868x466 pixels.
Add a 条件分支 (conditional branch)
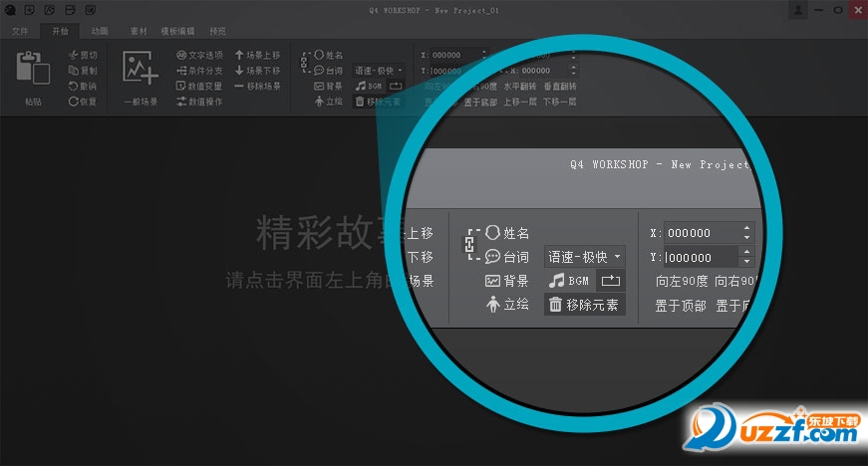(199, 71)
